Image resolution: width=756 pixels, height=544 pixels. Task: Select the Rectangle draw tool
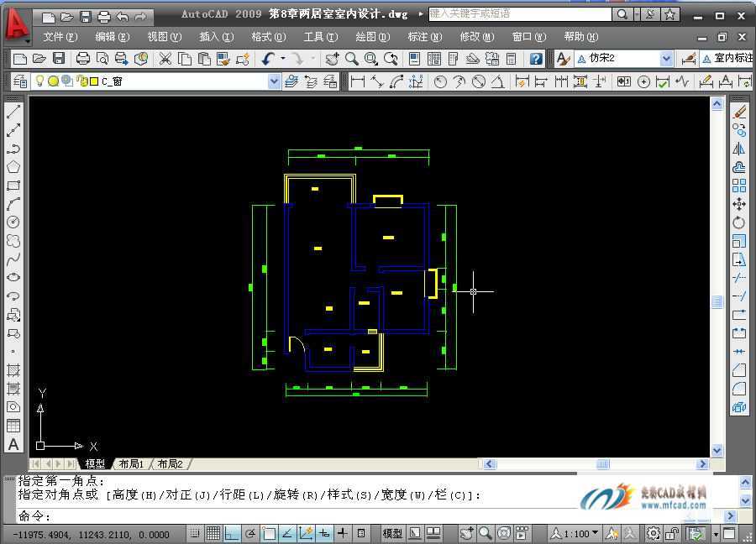point(13,186)
